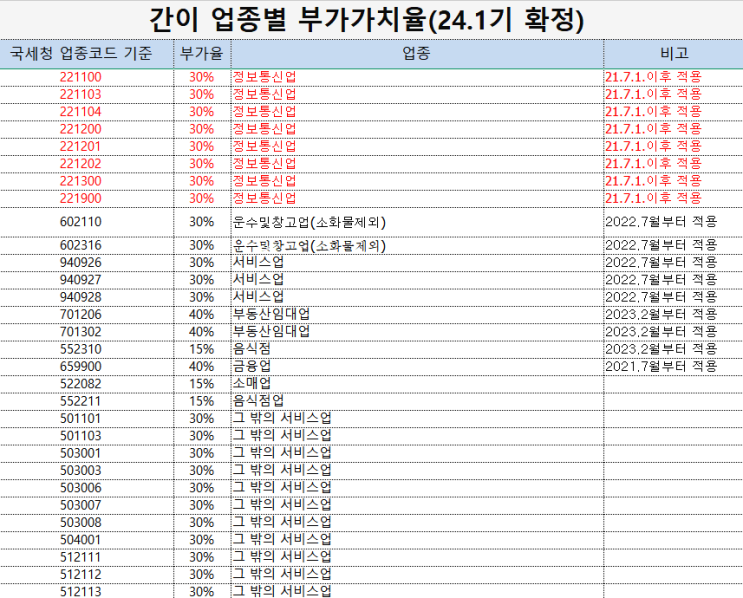The width and height of the screenshot is (743, 598).
Task: Click the 30% rate in row 602110
Action: click(x=201, y=222)
